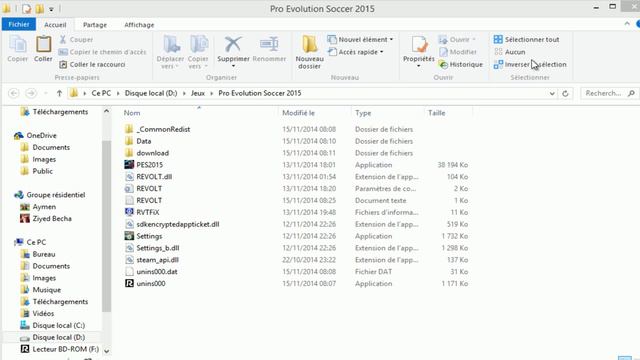Open the address bar history dropdown
The image size is (640, 360).
point(552,93)
